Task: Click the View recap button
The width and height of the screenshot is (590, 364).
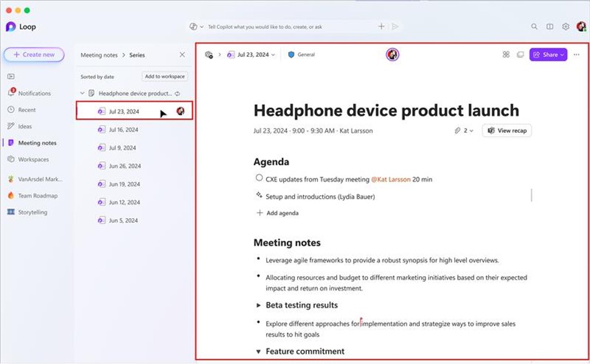Action: [x=507, y=130]
